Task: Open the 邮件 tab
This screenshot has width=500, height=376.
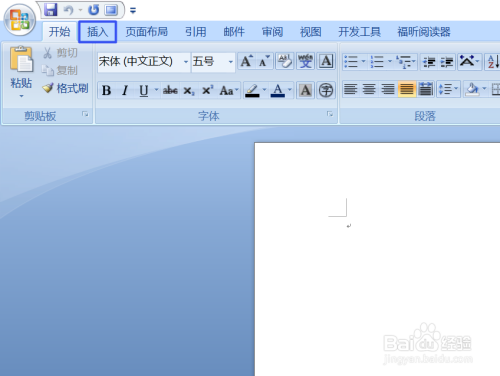Action: point(234,32)
